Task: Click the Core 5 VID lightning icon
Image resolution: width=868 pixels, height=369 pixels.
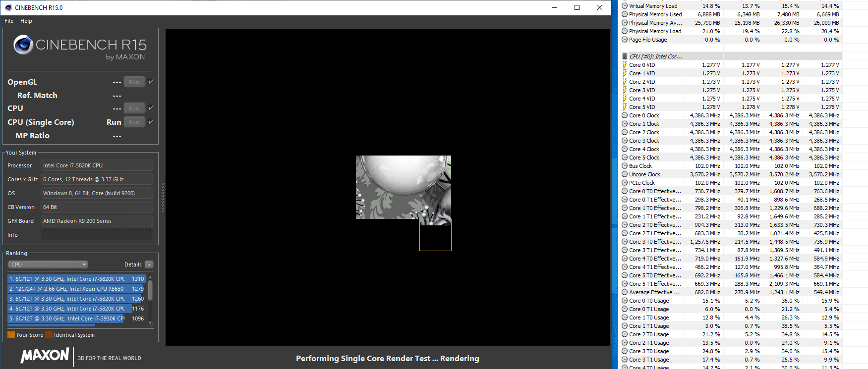Action: [625, 107]
